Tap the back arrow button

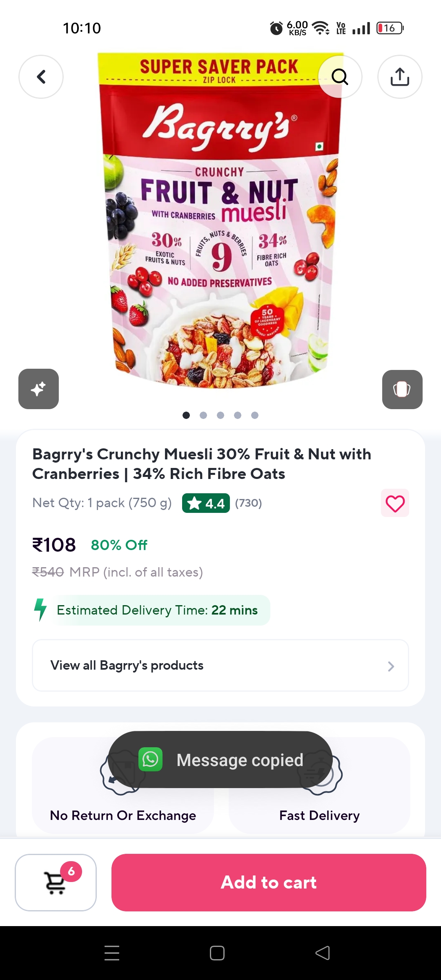pos(41,77)
